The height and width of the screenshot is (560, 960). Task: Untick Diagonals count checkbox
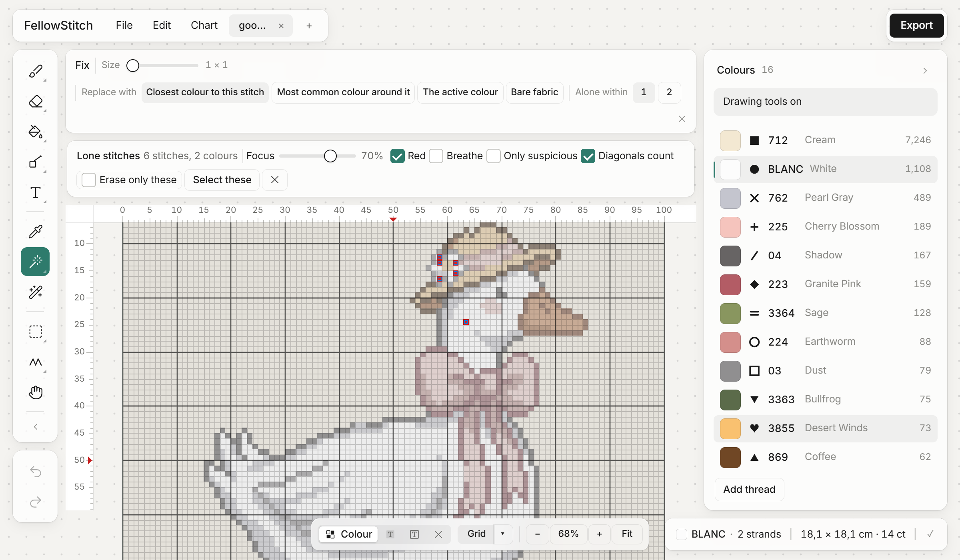point(588,156)
